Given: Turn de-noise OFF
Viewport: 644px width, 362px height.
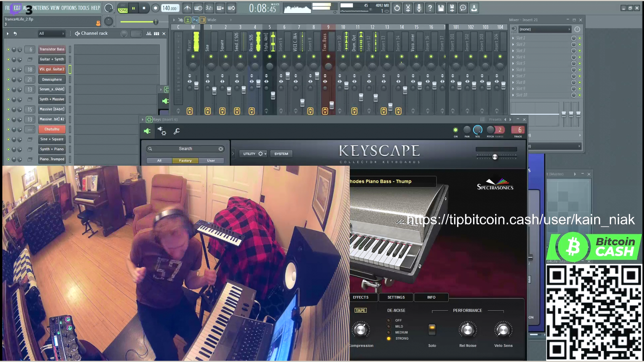Looking at the screenshot, I should (x=389, y=320).
